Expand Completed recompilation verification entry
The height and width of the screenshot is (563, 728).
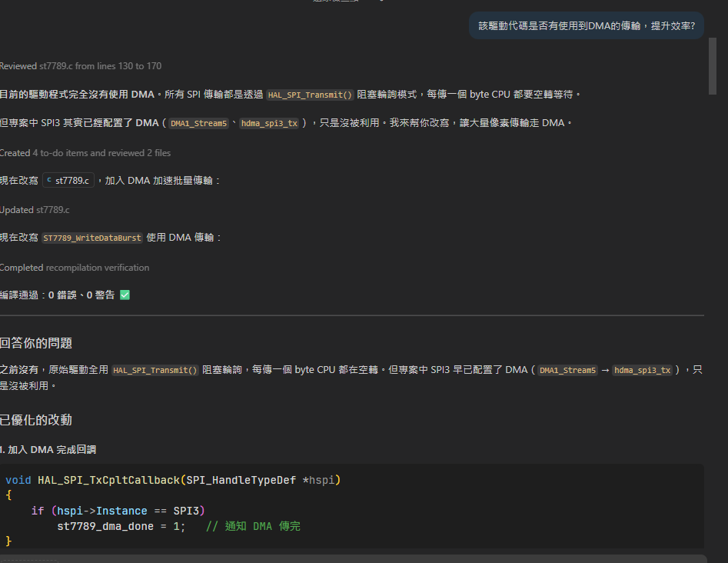click(75, 268)
